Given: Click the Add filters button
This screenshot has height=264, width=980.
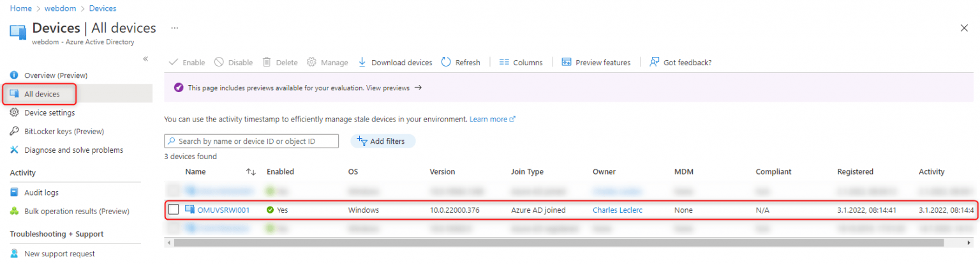Looking at the screenshot, I should pyautogui.click(x=383, y=141).
